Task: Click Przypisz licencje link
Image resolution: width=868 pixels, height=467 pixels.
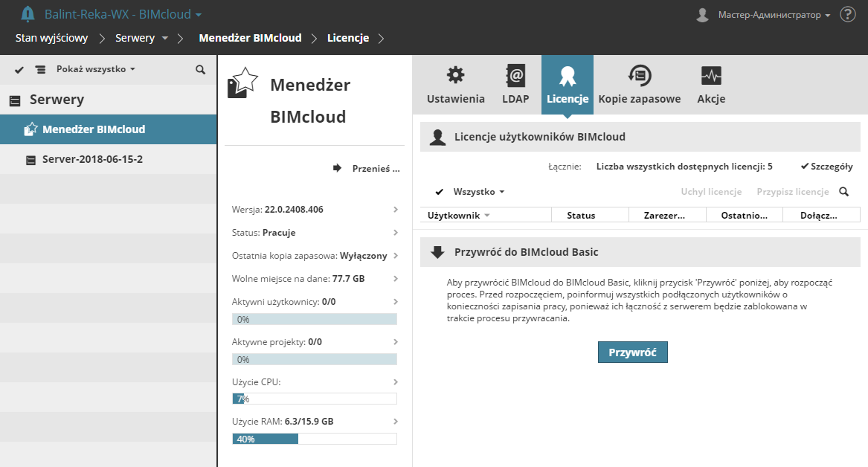Action: [793, 192]
